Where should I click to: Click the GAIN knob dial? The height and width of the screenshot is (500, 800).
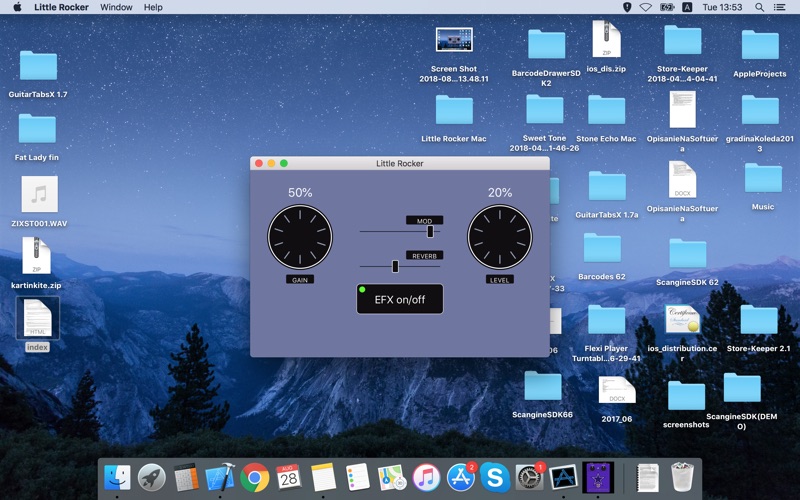pos(300,237)
